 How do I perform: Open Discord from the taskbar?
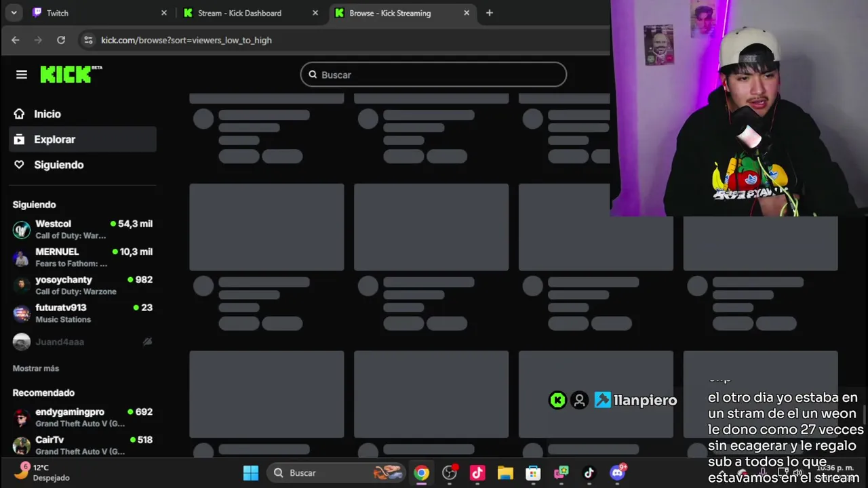point(617,473)
